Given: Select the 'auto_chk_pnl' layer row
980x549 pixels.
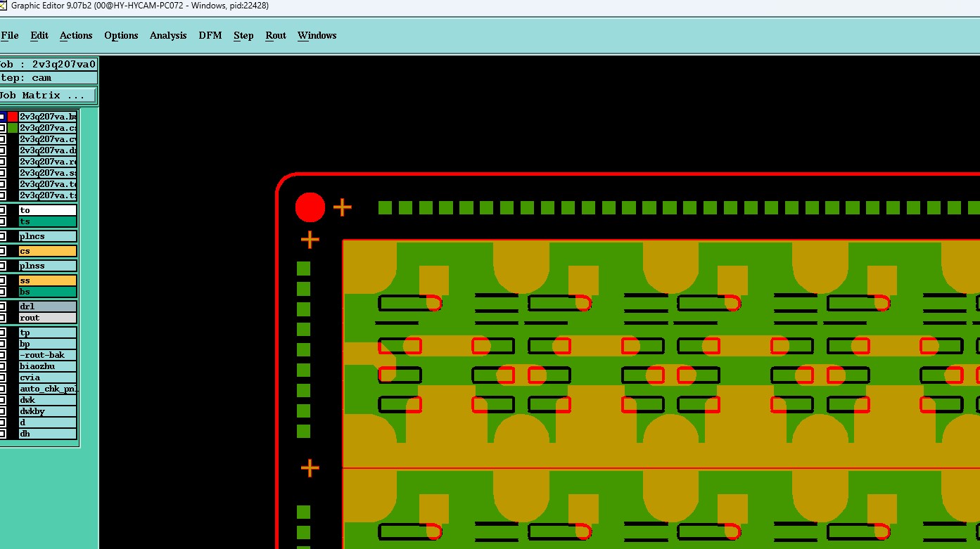Looking at the screenshot, I should [48, 389].
